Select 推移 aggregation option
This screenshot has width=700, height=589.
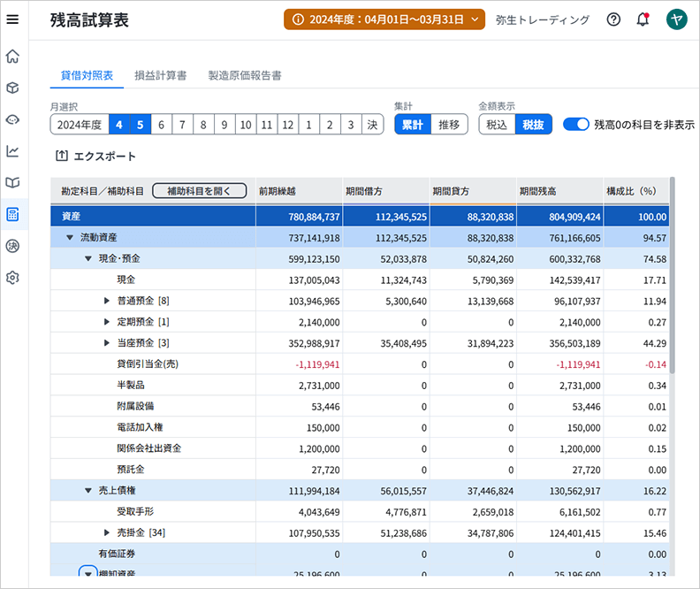click(449, 125)
